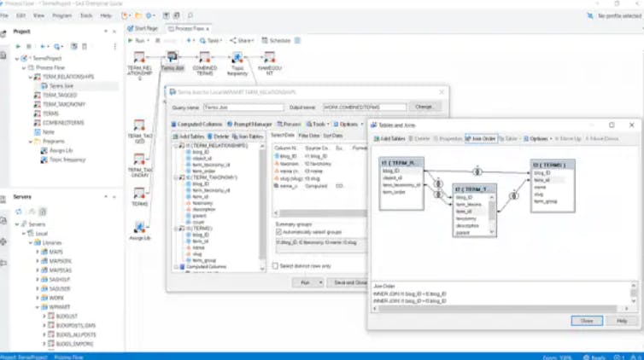This screenshot has height=360, width=644.
Task: Open the Help menu
Action: point(106,15)
